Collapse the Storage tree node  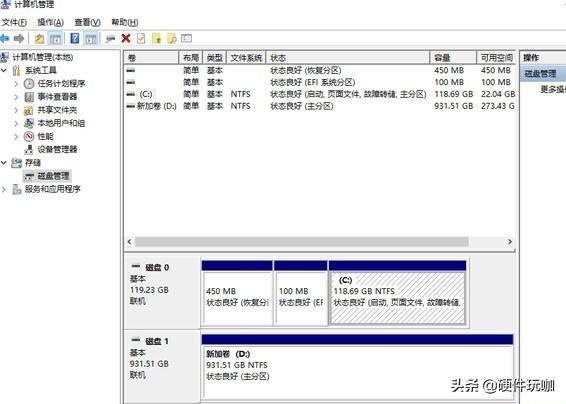click(x=4, y=162)
